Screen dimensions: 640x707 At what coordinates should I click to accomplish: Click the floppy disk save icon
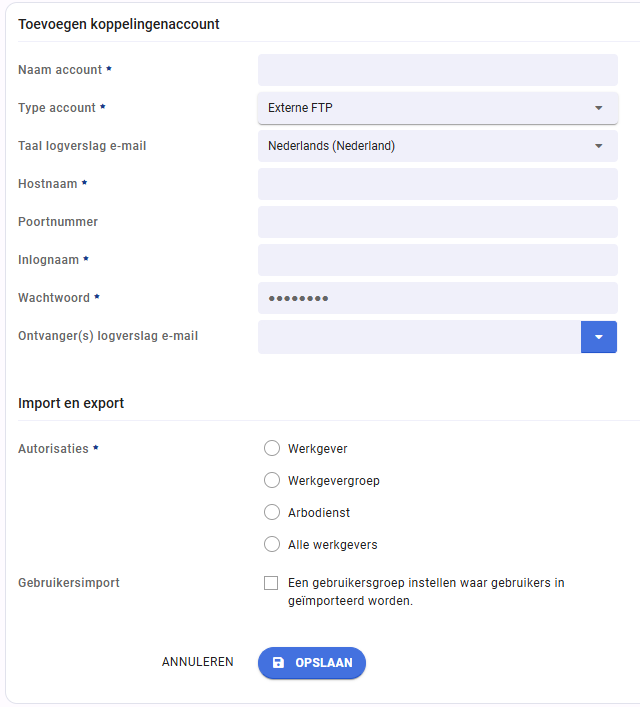(278, 662)
